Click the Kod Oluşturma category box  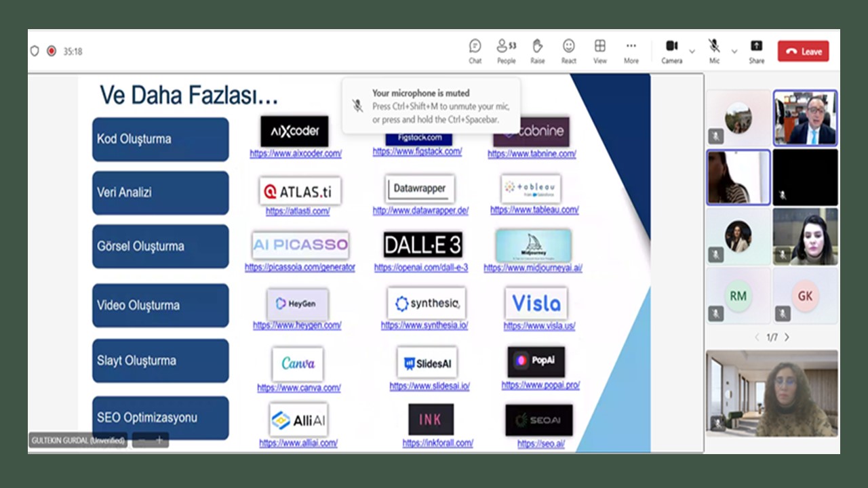(161, 139)
